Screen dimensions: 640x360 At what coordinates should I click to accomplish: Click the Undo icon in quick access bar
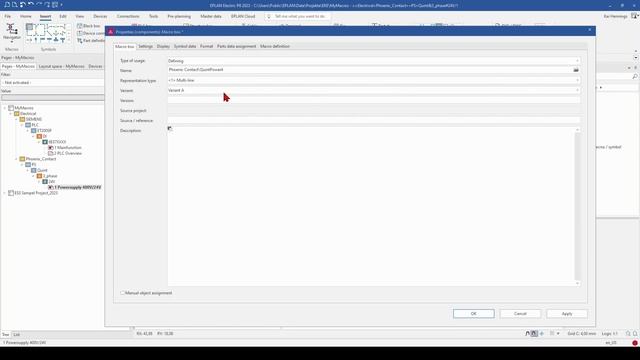[x=31, y=5]
